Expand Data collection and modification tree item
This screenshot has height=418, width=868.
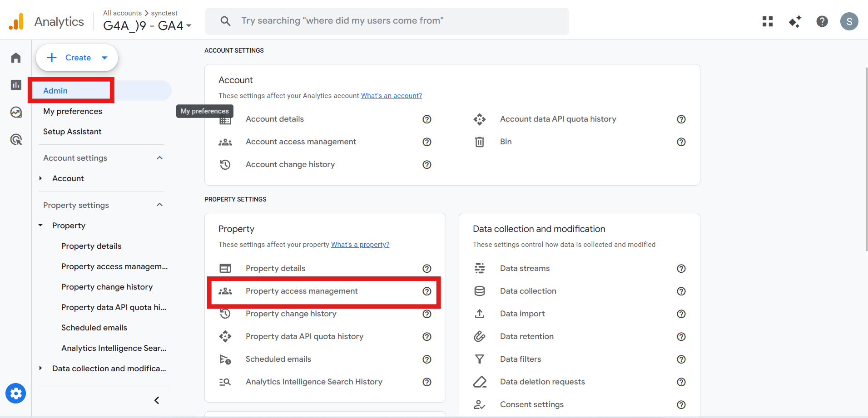pyautogui.click(x=41, y=369)
